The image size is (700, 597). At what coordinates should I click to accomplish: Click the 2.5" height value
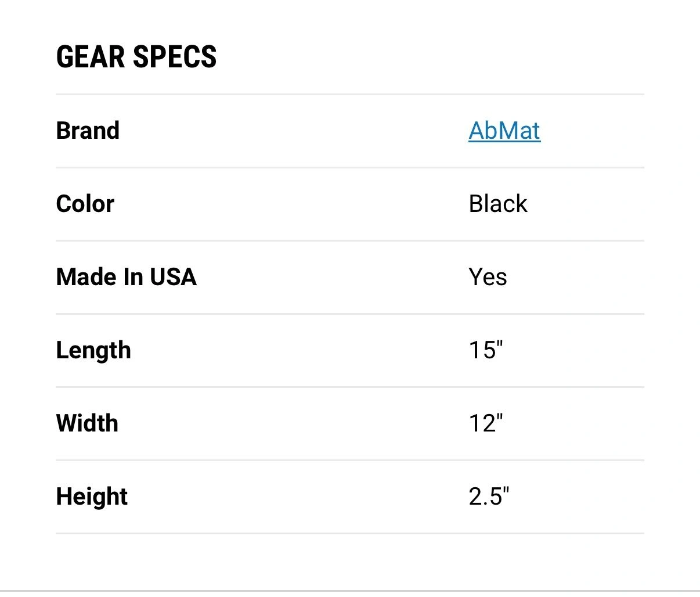pos(488,497)
